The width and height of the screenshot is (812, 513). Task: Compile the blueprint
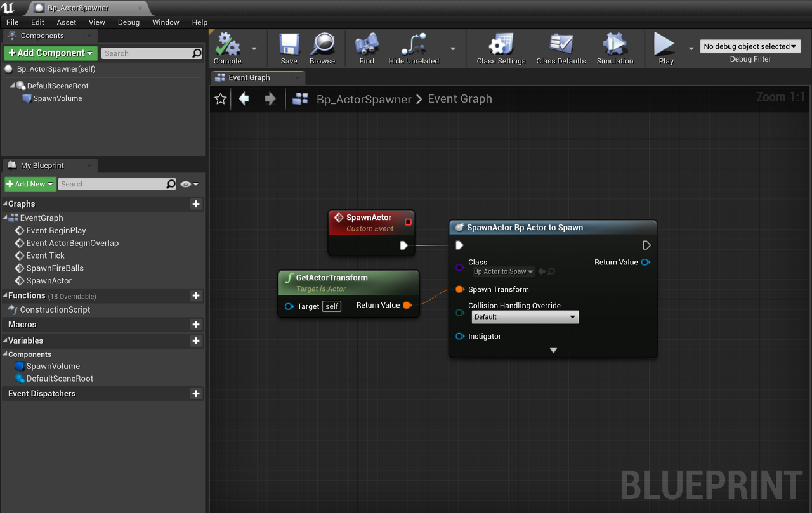click(227, 49)
